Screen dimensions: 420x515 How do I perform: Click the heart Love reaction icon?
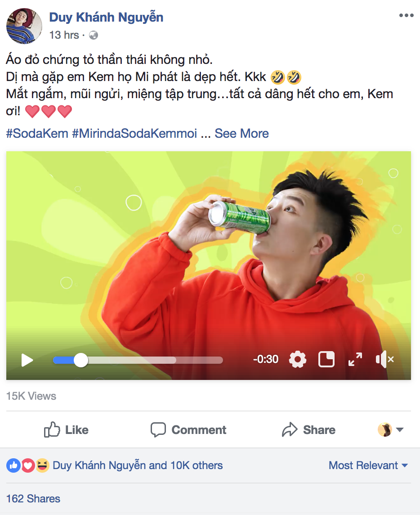[x=28, y=465]
